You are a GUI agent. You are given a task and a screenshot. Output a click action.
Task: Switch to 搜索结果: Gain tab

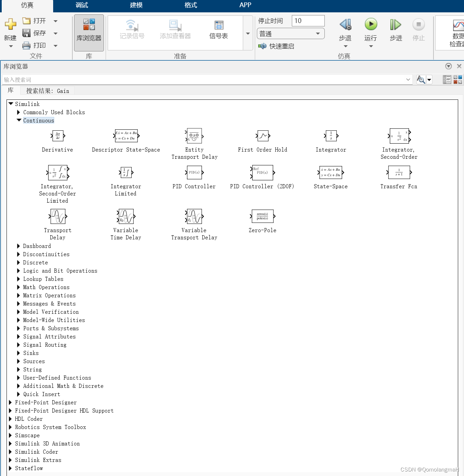point(48,91)
